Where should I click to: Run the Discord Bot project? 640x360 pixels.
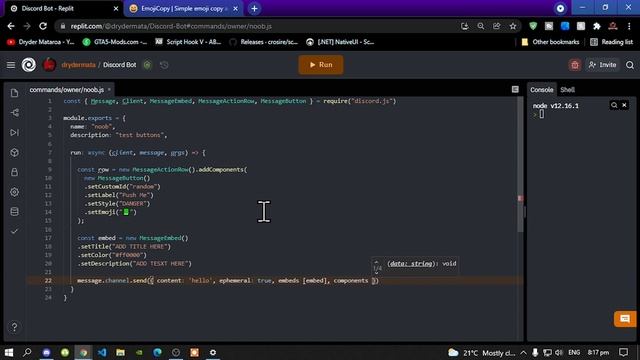(321, 65)
